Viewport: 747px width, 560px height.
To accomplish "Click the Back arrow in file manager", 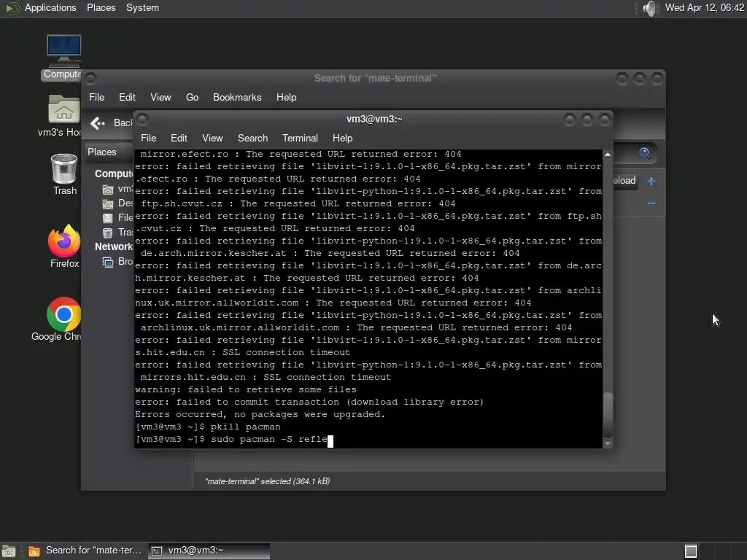I will point(98,123).
